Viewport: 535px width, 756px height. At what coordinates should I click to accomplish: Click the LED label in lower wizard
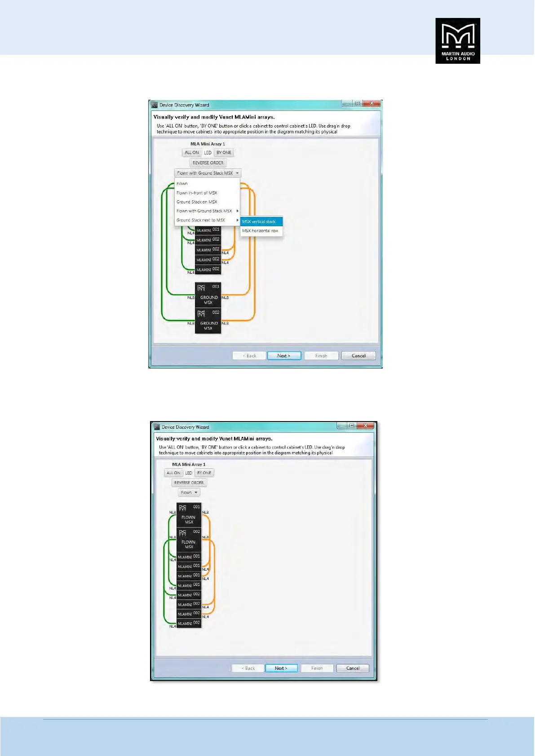click(x=189, y=473)
